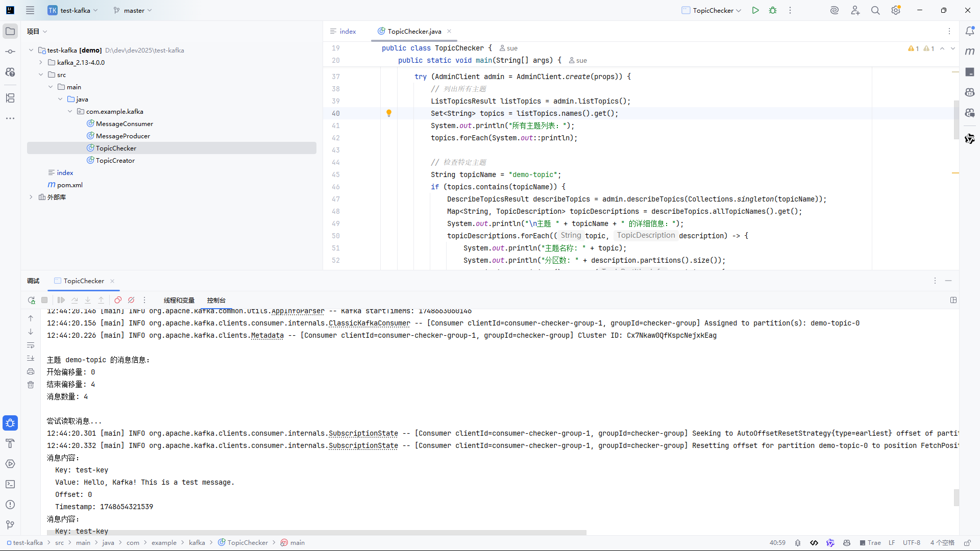The image size is (980, 551).
Task: Jump to next highlighted error arrow
Action: (952, 48)
